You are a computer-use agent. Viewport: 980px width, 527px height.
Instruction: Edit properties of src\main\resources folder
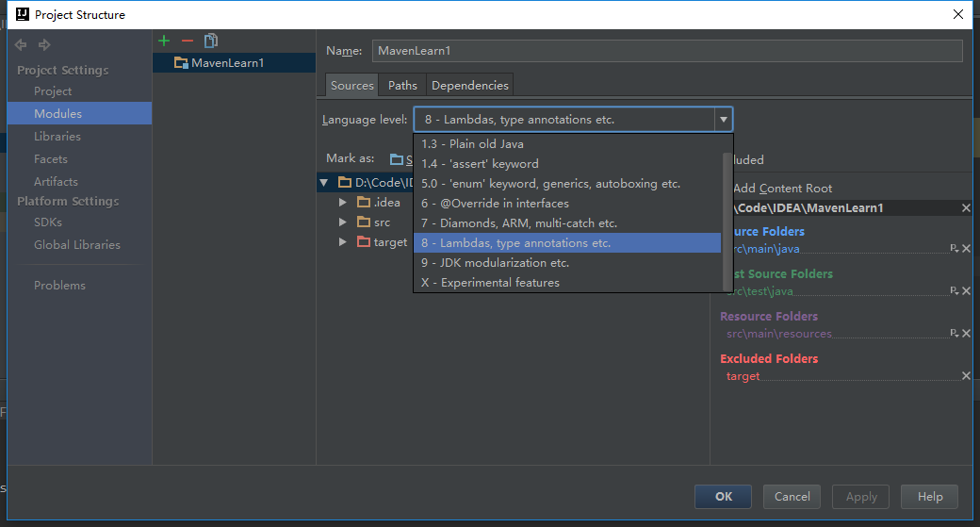click(954, 333)
